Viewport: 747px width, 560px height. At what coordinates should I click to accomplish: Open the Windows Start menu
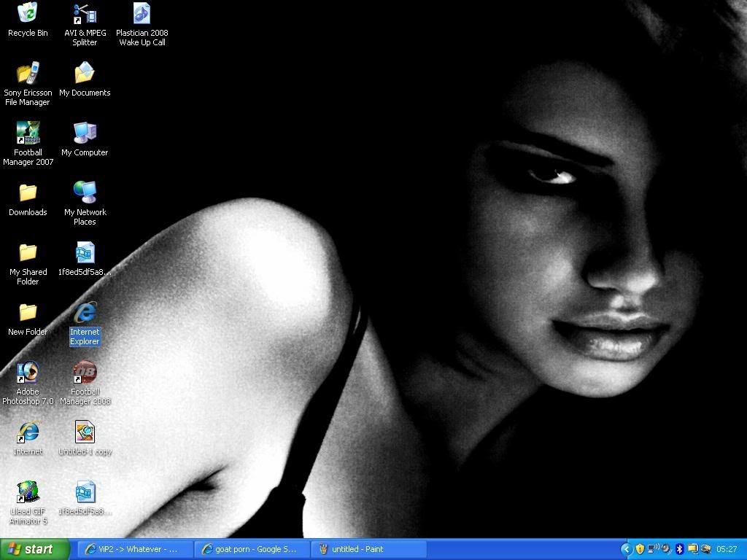(34, 549)
